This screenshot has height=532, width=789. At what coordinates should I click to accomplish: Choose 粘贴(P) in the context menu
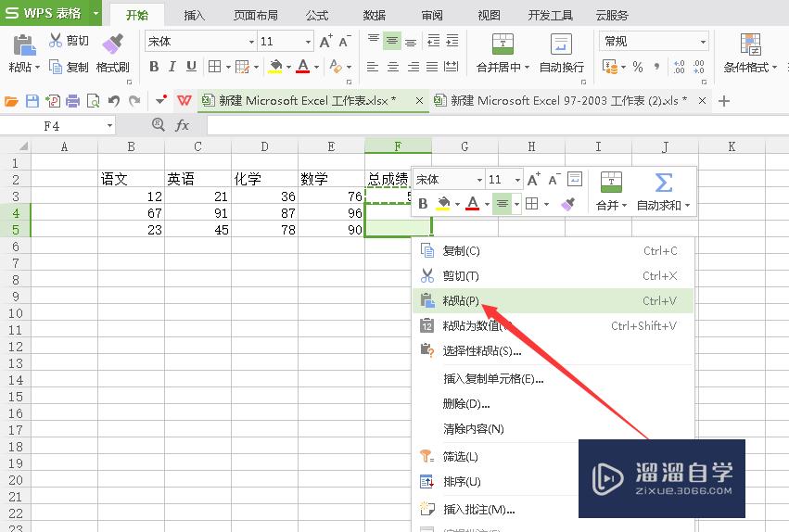click(x=553, y=300)
